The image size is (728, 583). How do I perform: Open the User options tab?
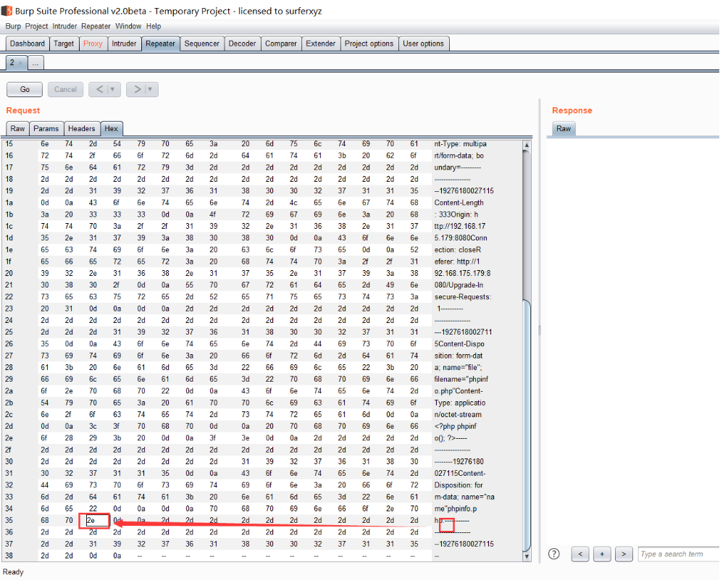point(424,43)
